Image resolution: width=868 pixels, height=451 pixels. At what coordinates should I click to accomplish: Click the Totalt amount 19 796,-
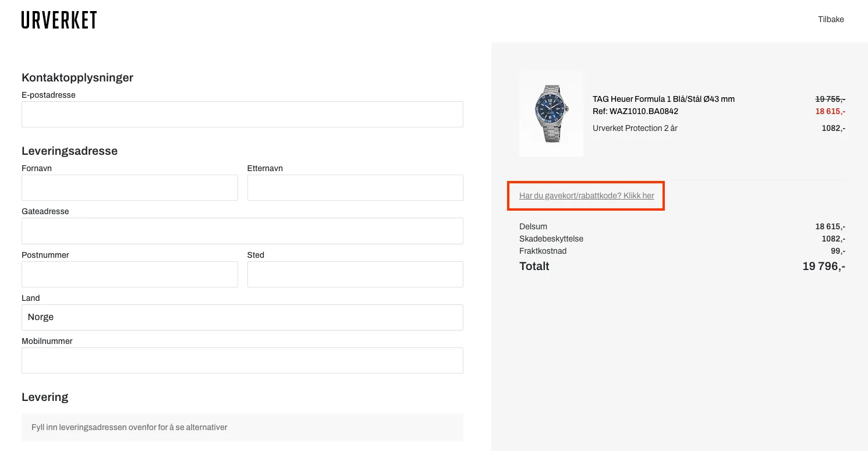[x=824, y=267]
